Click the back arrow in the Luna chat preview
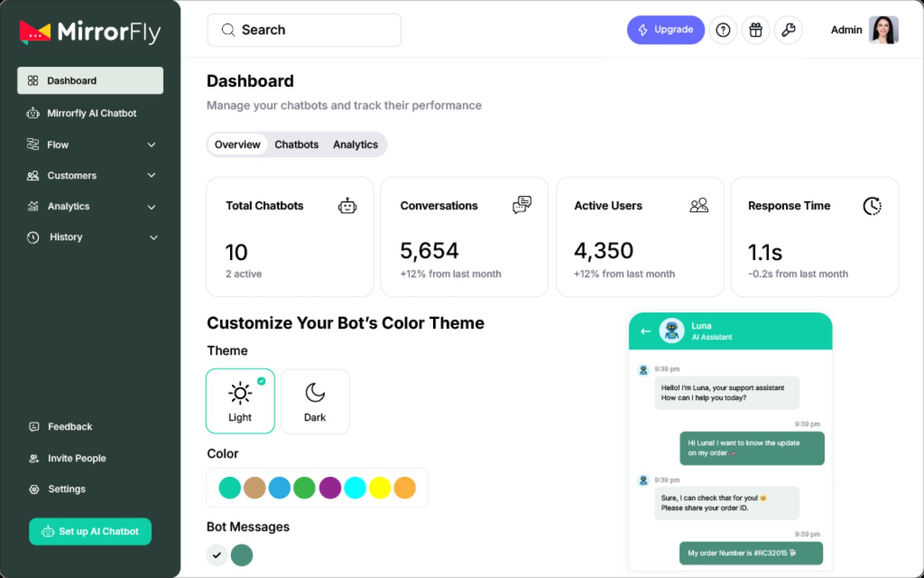The width and height of the screenshot is (924, 578). click(x=645, y=331)
